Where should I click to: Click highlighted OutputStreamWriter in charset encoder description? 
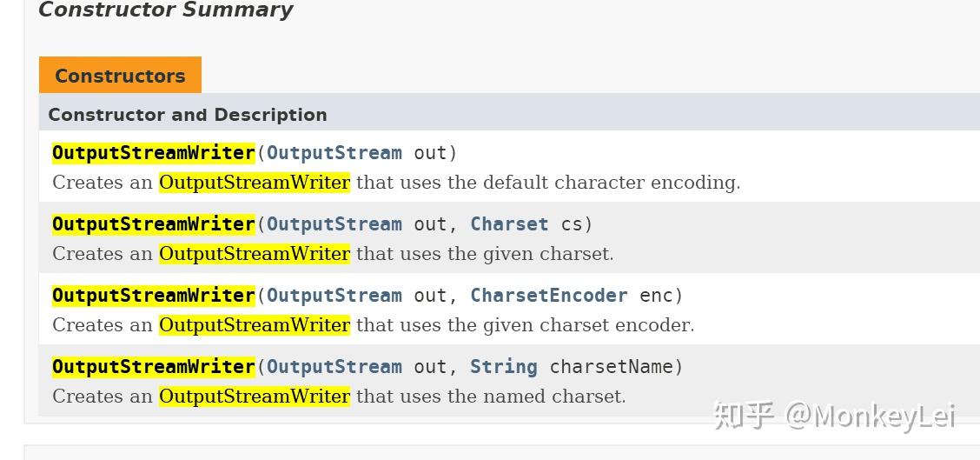(255, 325)
